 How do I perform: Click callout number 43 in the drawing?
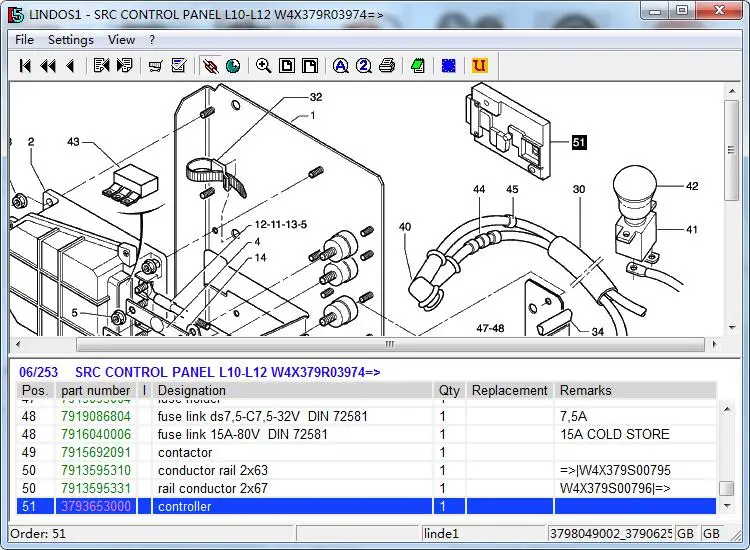pos(73,142)
